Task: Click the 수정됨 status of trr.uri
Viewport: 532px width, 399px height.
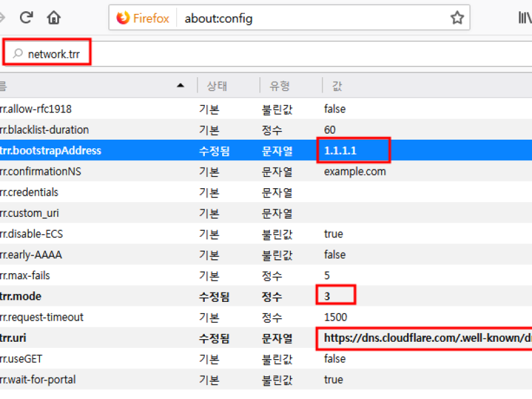Action: 214,338
